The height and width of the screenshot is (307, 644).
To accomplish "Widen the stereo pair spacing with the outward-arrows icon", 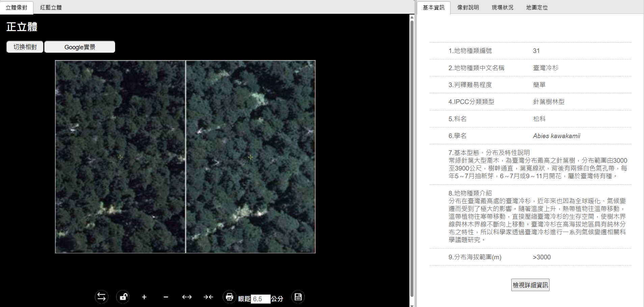I will coord(187,297).
